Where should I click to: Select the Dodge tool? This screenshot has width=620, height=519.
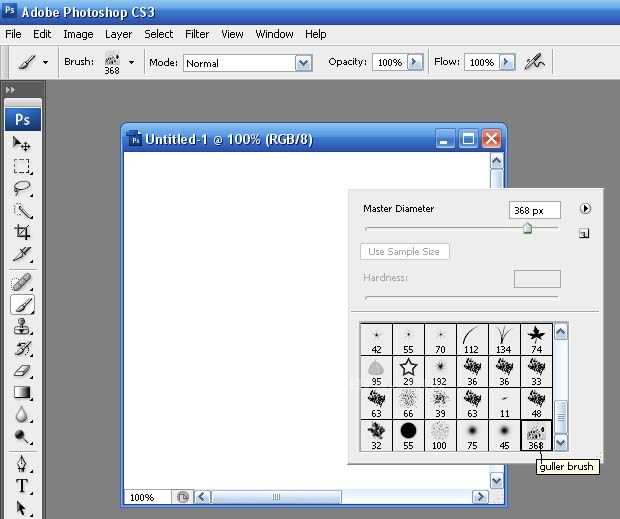click(22, 436)
